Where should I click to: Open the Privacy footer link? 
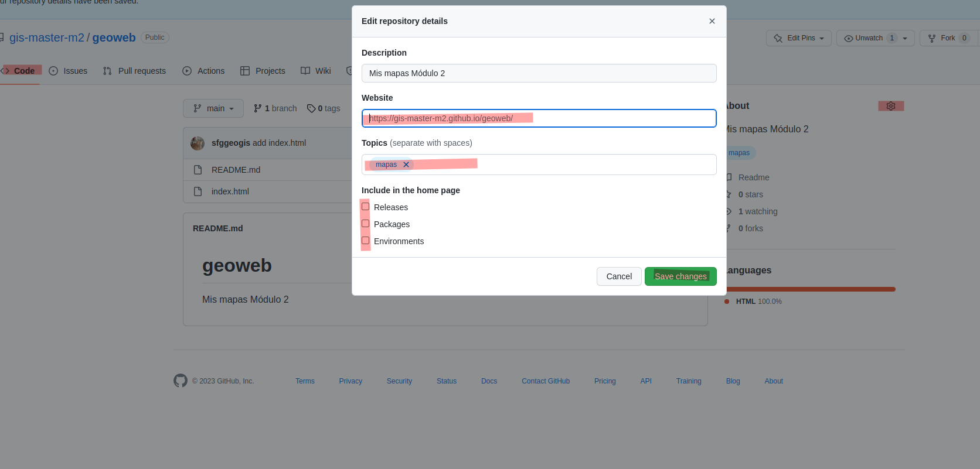coord(351,381)
